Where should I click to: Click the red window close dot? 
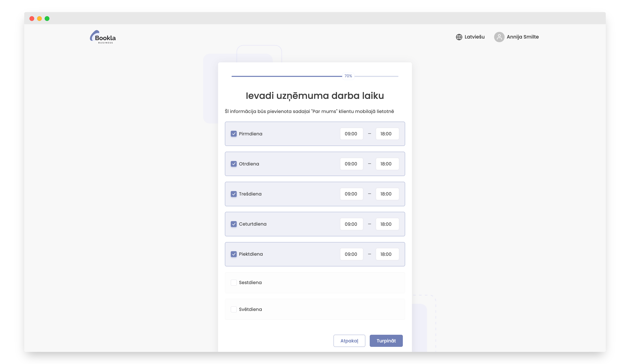pos(32,19)
